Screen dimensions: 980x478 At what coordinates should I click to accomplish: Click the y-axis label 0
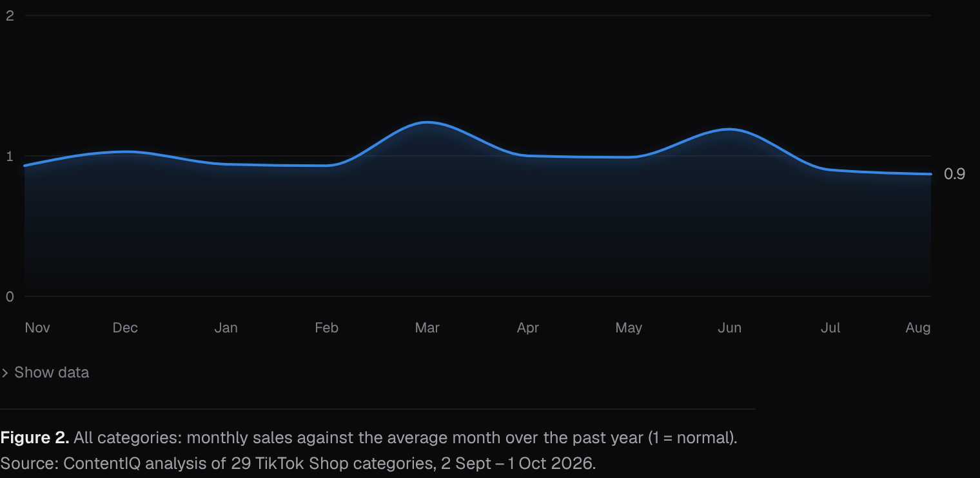[x=10, y=296]
